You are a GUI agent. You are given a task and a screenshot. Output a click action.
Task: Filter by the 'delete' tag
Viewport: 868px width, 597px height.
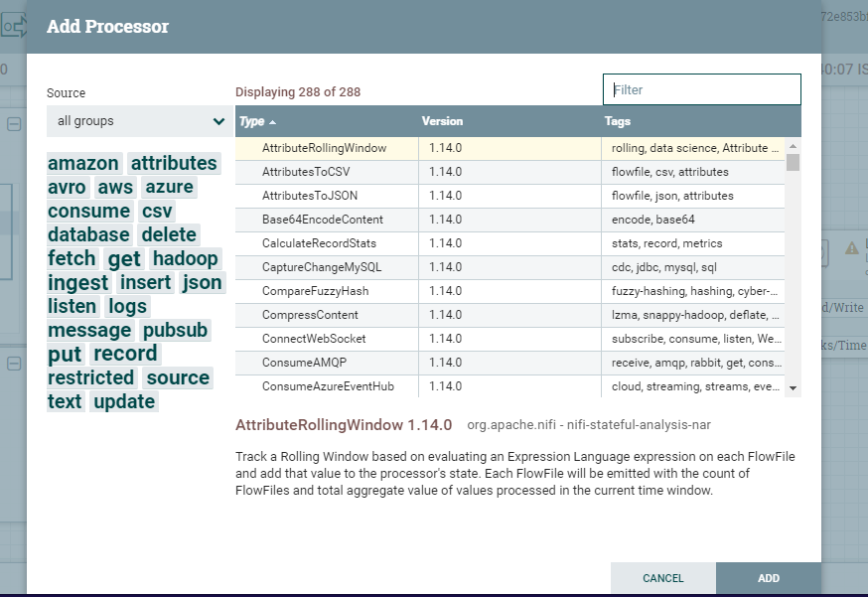tap(169, 234)
